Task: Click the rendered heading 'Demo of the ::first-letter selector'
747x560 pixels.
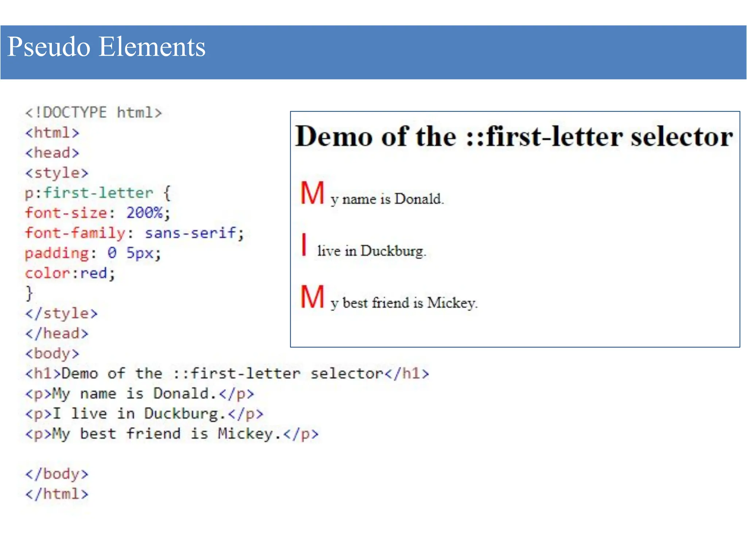Action: [514, 136]
